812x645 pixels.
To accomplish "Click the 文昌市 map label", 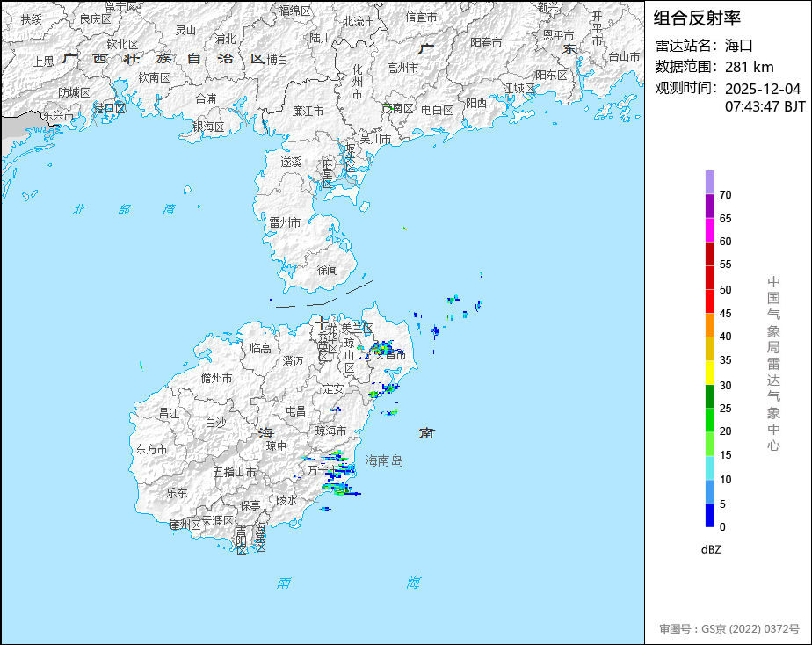I will [390, 354].
